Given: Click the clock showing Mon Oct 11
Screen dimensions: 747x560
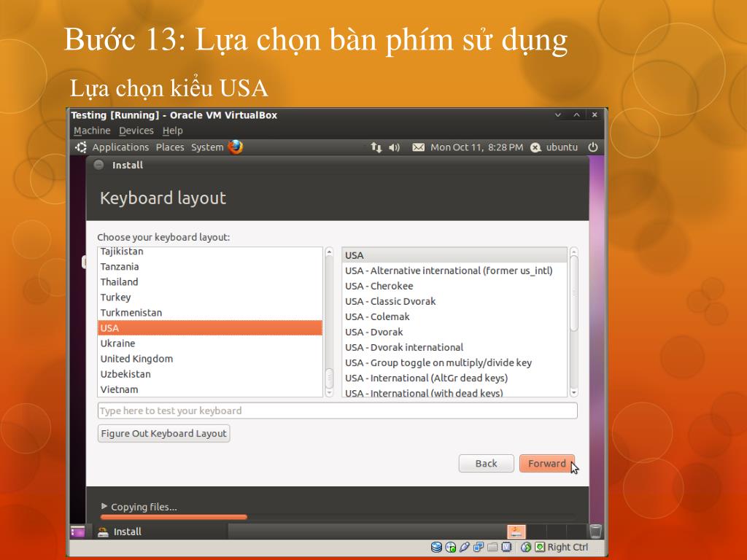Looking at the screenshot, I should click(476, 147).
